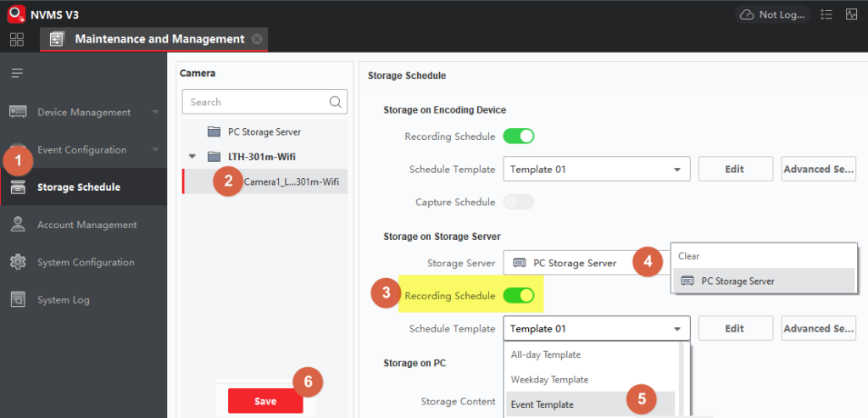Viewport: 868px width, 418px height.
Task: Open Advanced Settings for Encoding Device
Action: point(819,169)
